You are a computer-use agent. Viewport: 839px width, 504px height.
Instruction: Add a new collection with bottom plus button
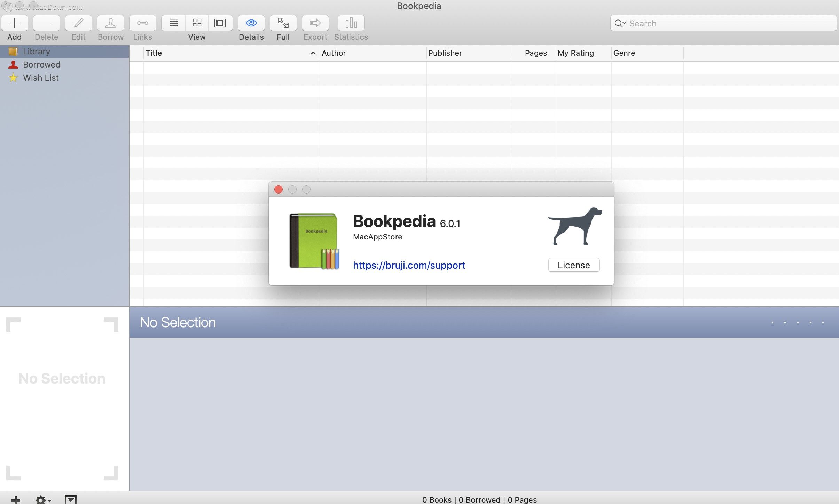click(x=16, y=499)
